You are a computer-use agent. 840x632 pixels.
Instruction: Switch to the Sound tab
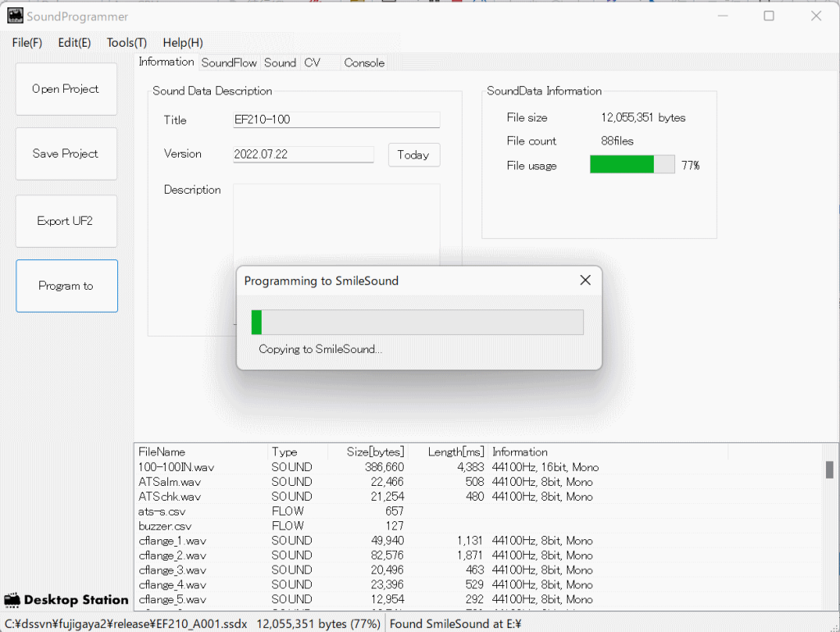click(x=280, y=63)
